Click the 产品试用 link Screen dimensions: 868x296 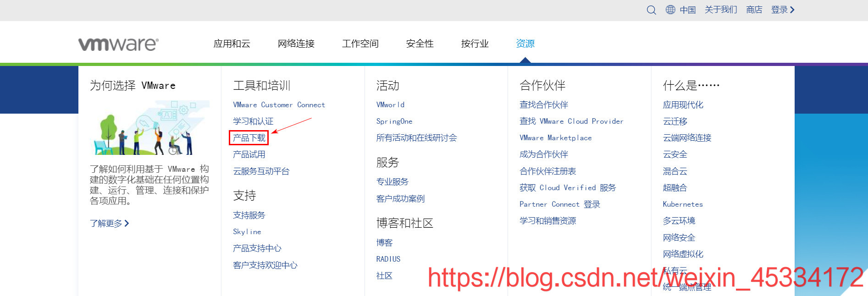click(x=249, y=154)
